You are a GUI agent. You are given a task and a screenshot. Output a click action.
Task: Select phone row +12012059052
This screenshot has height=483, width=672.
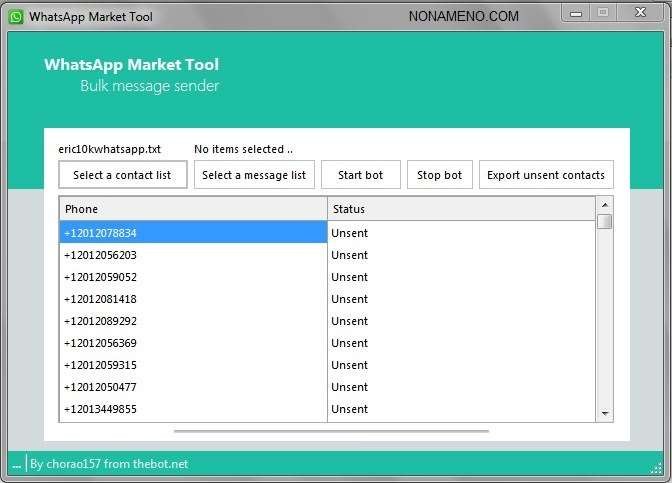193,277
